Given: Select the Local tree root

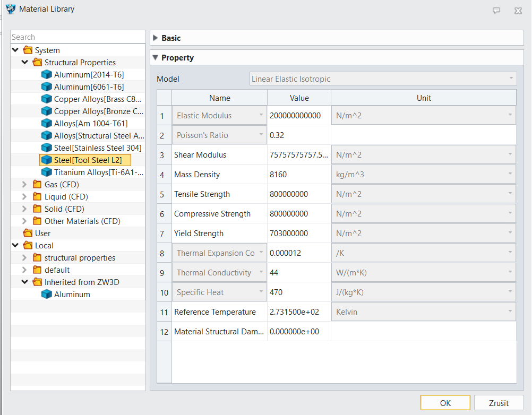Looking at the screenshot, I should 44,246.
